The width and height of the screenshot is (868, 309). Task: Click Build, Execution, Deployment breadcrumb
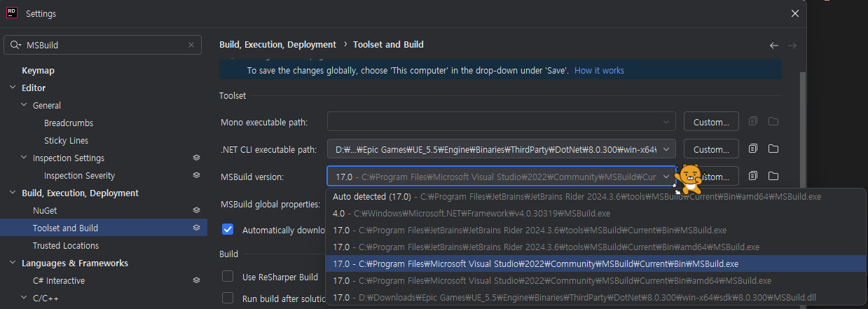click(x=278, y=44)
